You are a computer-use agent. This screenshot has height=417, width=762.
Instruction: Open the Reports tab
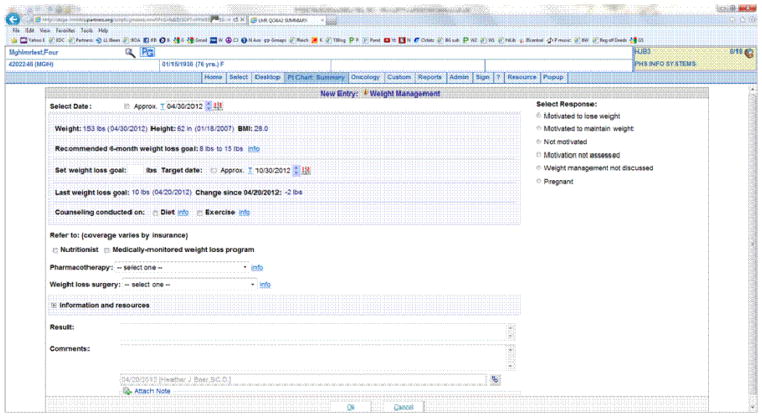click(430, 77)
